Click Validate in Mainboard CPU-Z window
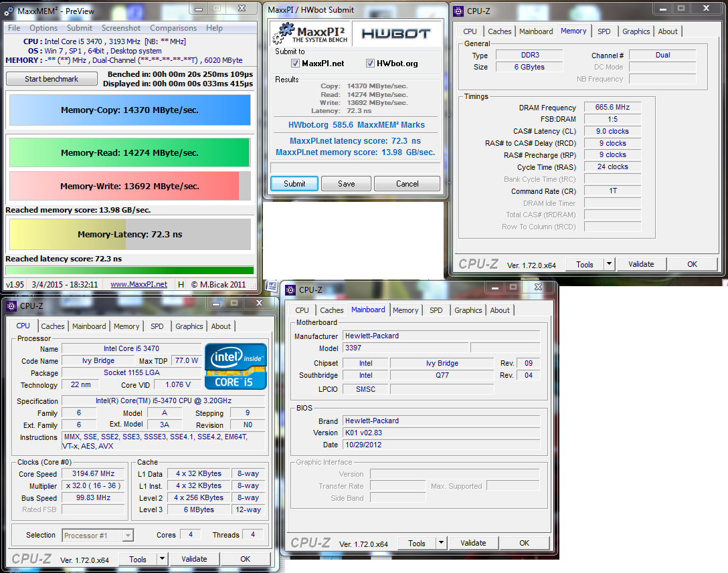Viewport: 728px width, 573px height. point(473,543)
